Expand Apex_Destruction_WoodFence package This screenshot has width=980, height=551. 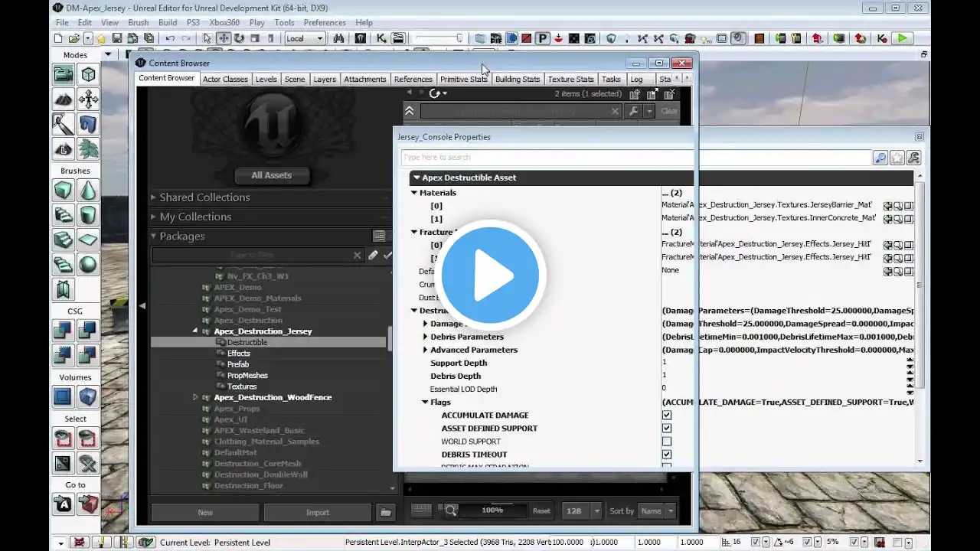click(195, 397)
